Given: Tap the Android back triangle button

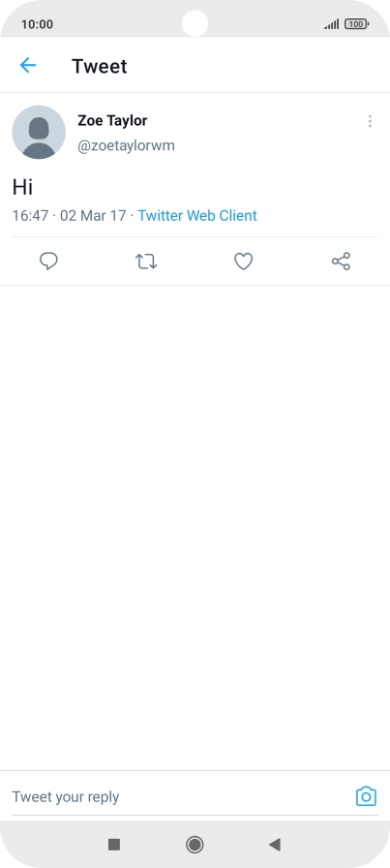Looking at the screenshot, I should pyautogui.click(x=275, y=844).
